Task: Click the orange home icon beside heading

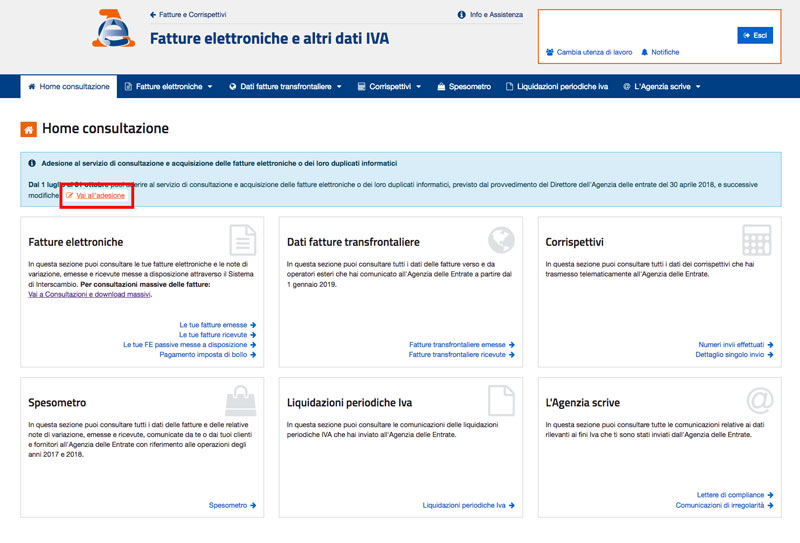Action: coord(29,130)
